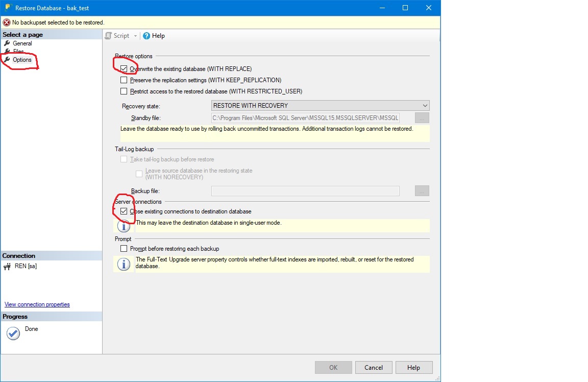Click the Restore Database window title icon
Screen dimensions: 588x382
coord(8,8)
